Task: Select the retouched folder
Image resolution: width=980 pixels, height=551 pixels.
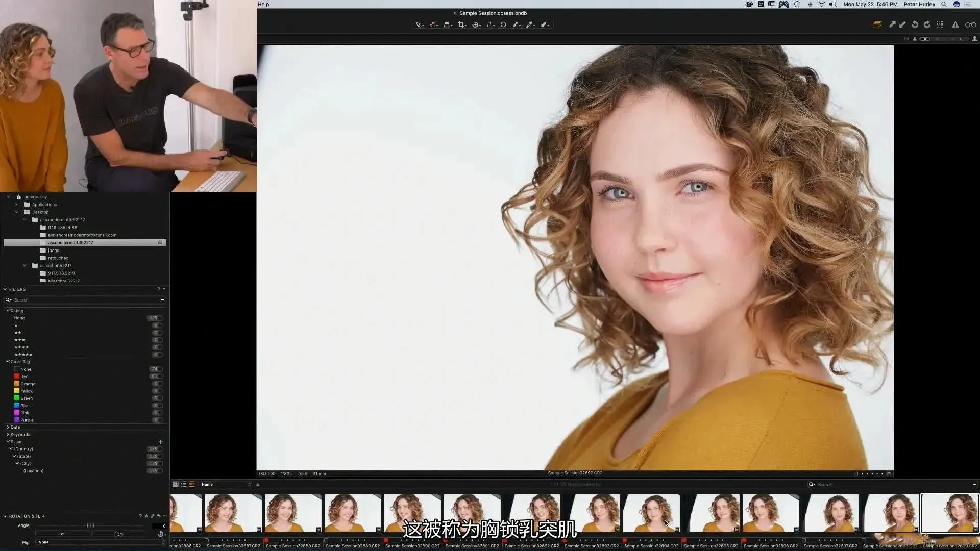Action: point(58,258)
